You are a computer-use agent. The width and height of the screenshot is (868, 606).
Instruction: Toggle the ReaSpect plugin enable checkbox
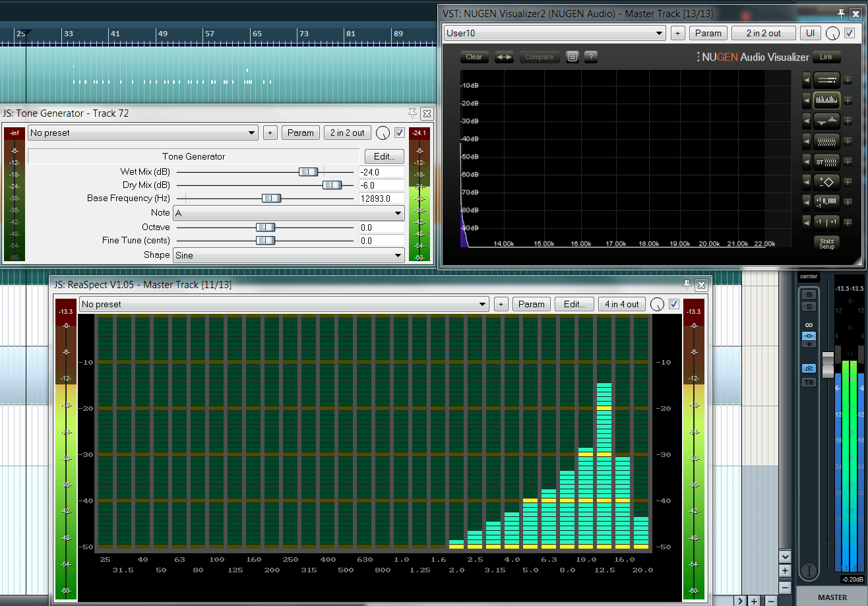[673, 304]
